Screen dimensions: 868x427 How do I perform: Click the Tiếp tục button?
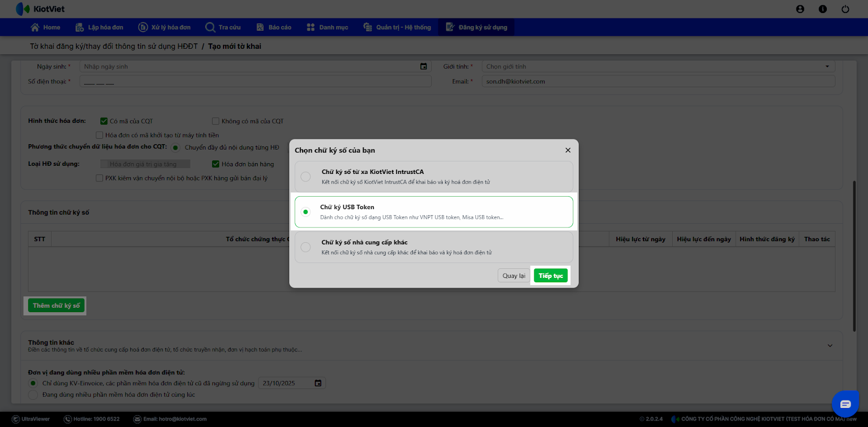[551, 276]
